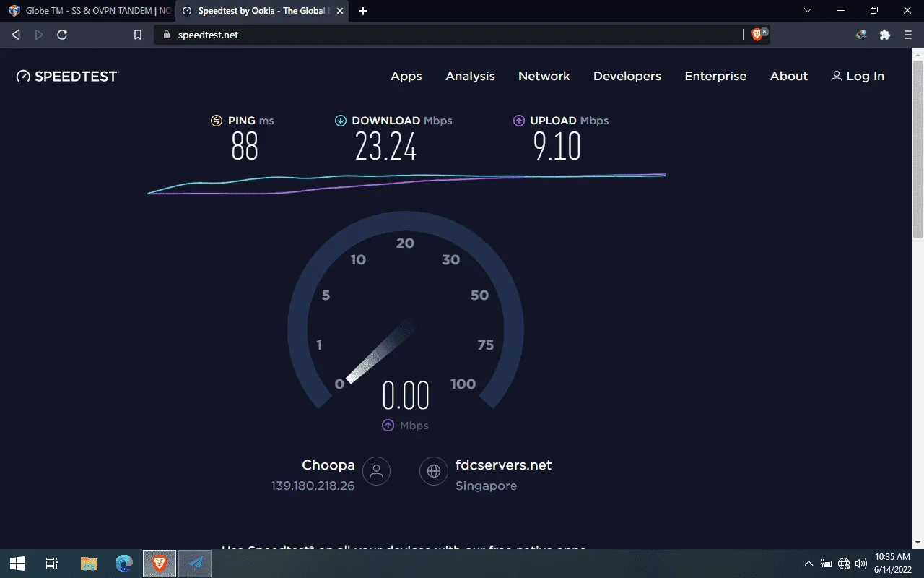924x578 pixels.
Task: Click the fdcservers.net server name
Action: tap(504, 465)
